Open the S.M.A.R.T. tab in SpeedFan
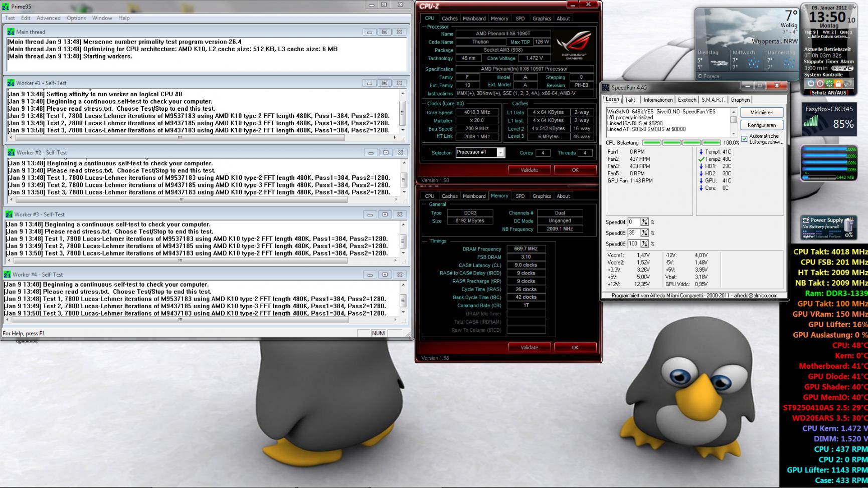 click(x=714, y=100)
